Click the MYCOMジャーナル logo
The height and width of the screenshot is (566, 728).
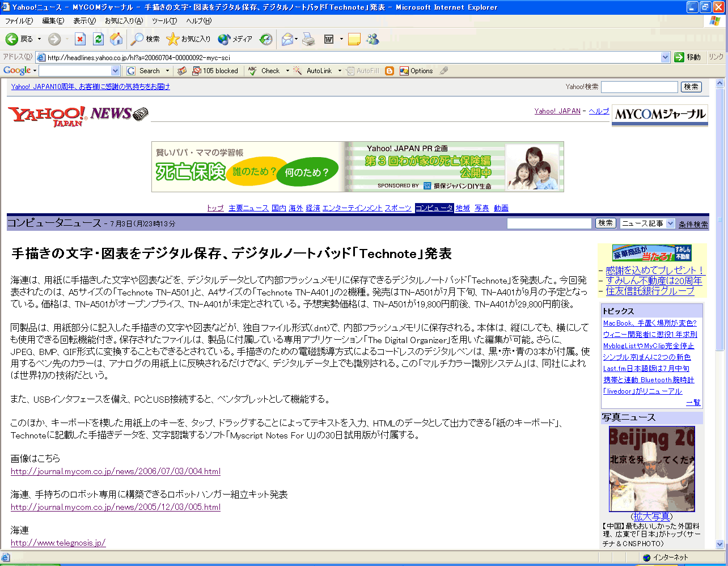click(x=660, y=114)
